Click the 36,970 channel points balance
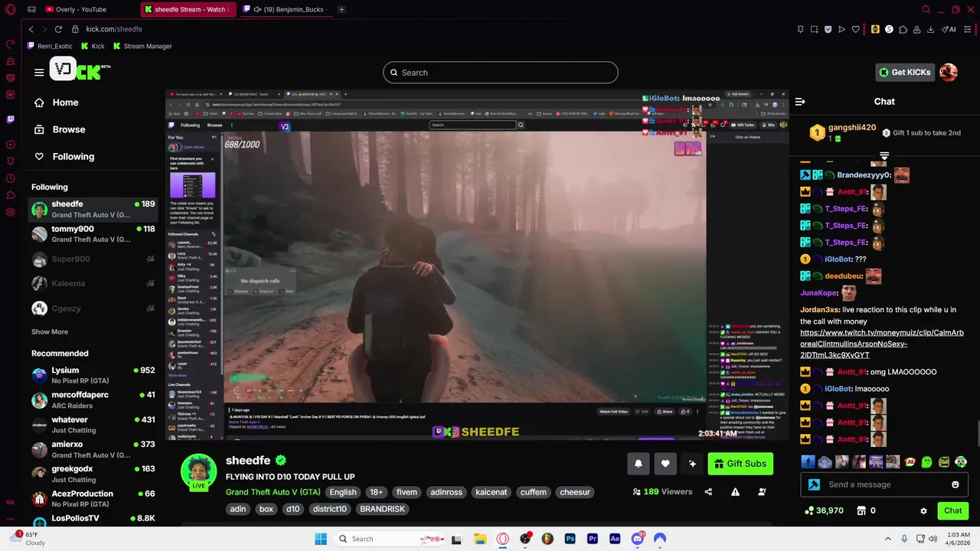The height and width of the screenshot is (551, 980). [x=824, y=510]
